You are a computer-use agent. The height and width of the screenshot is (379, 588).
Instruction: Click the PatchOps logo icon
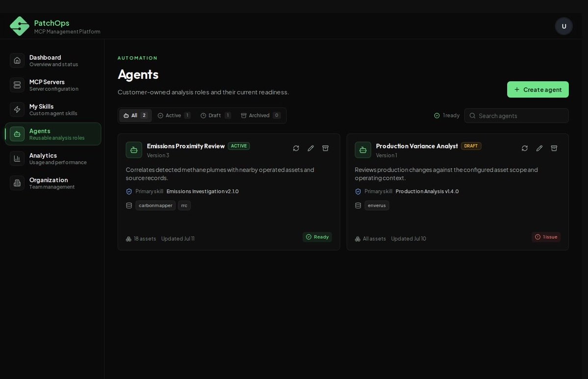point(20,26)
